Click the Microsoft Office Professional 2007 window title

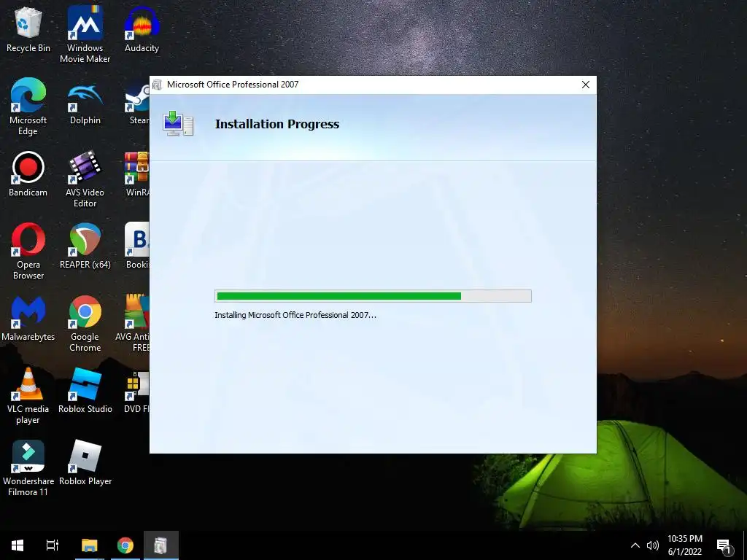(233, 85)
